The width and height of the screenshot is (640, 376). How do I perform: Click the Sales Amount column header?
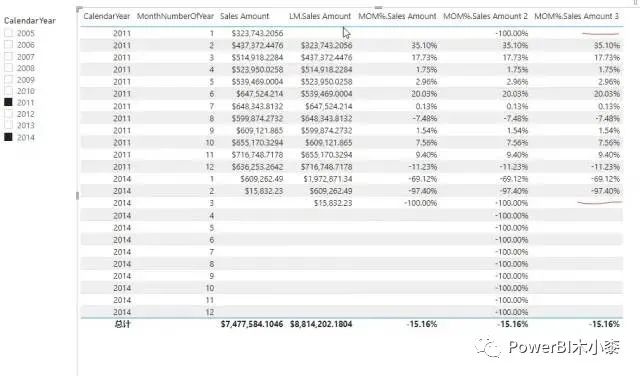click(244, 16)
